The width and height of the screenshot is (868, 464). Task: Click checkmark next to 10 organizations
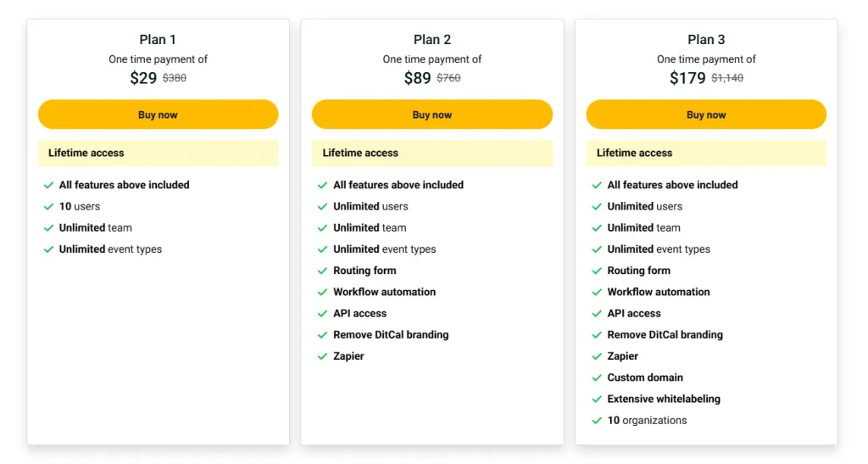(597, 421)
